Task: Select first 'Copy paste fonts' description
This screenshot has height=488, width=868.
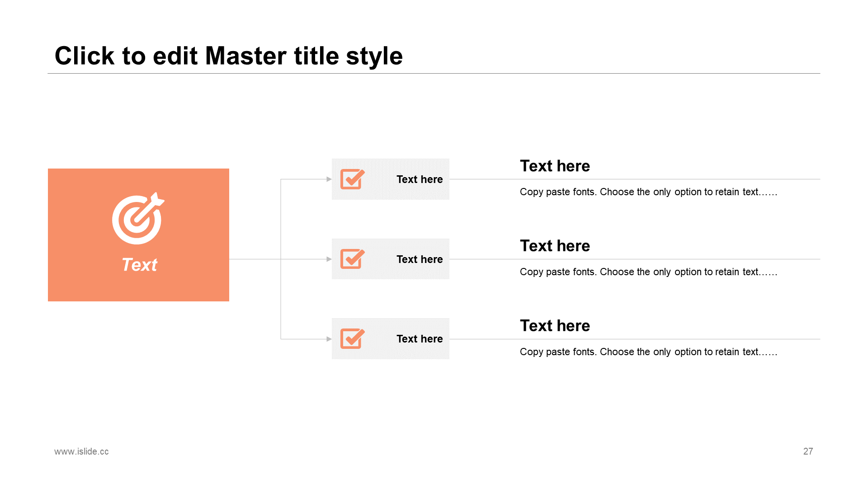Action: pyautogui.click(x=649, y=192)
